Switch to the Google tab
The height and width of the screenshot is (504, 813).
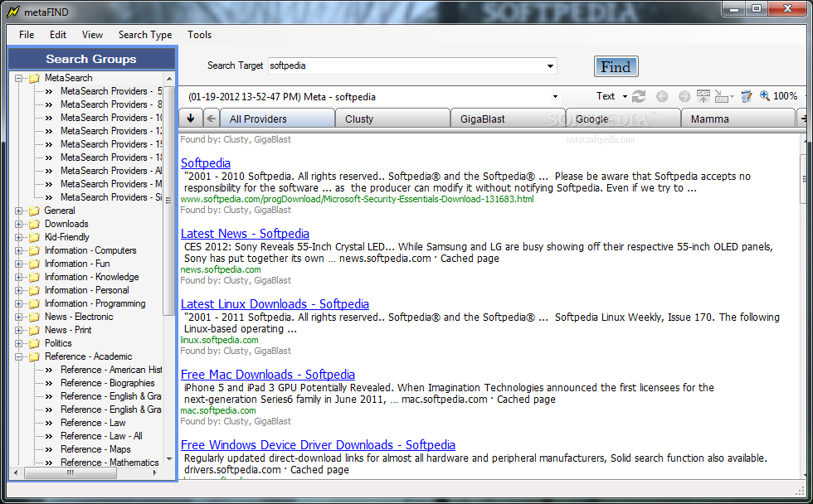coord(623,119)
